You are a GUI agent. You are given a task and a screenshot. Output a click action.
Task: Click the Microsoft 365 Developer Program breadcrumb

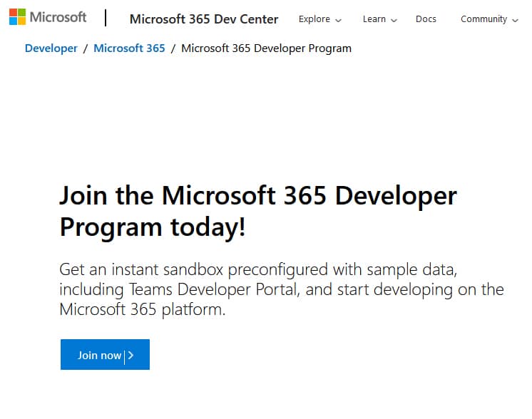[266, 48]
